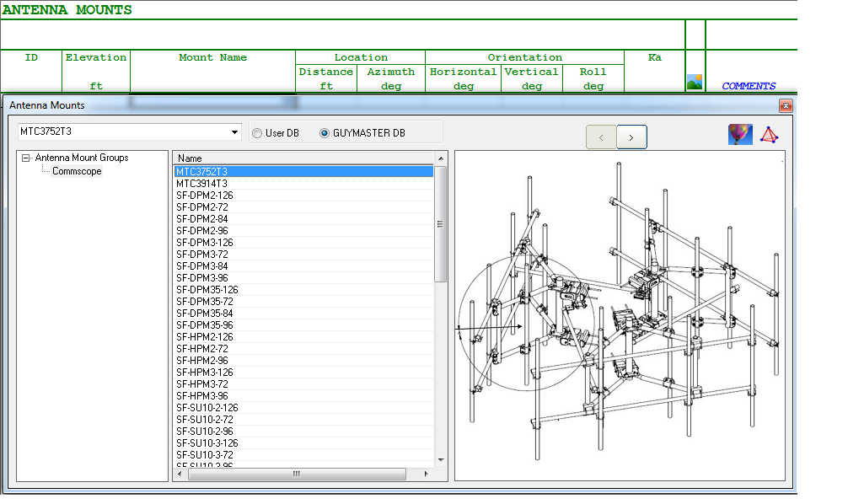Select SF-DPM2-84 in the list

point(303,219)
